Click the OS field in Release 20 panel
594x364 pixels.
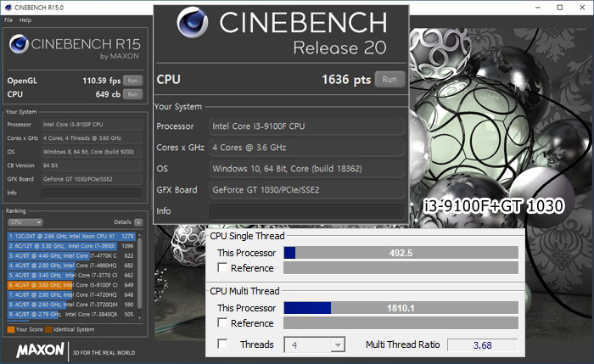pos(306,169)
